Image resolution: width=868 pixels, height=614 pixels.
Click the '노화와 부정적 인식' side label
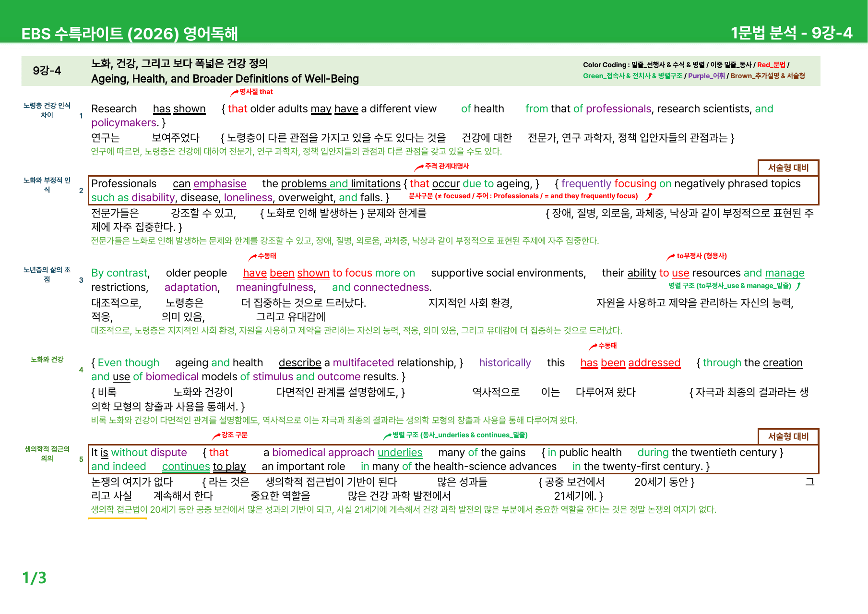47,185
